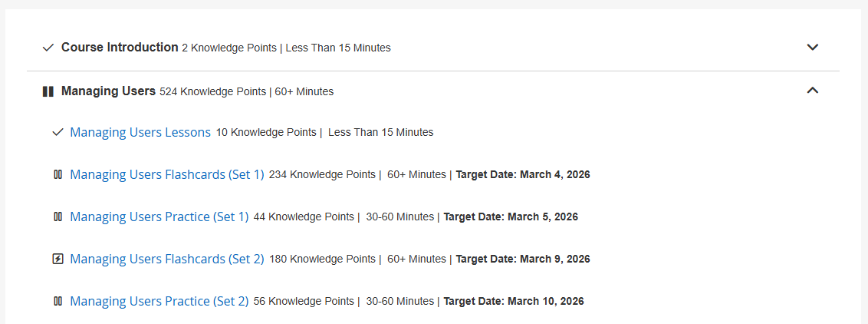The image size is (868, 324).
Task: Click the pause icon beside Flashcards (Set 1)
Action: (x=58, y=174)
